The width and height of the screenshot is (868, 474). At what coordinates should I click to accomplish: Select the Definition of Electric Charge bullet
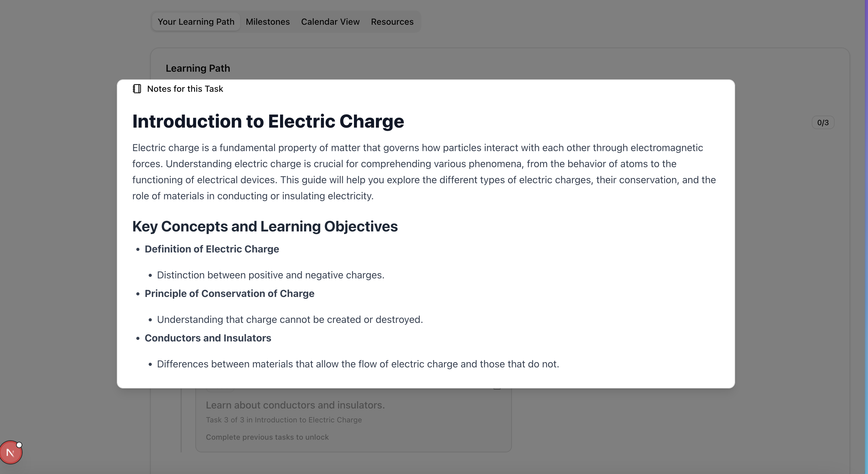(212, 249)
